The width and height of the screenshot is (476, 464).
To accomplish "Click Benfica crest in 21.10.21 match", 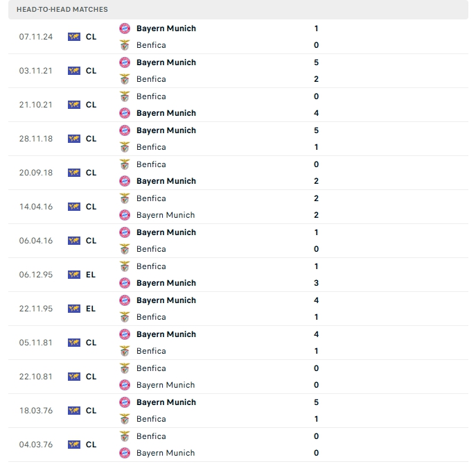I will 125,96.
